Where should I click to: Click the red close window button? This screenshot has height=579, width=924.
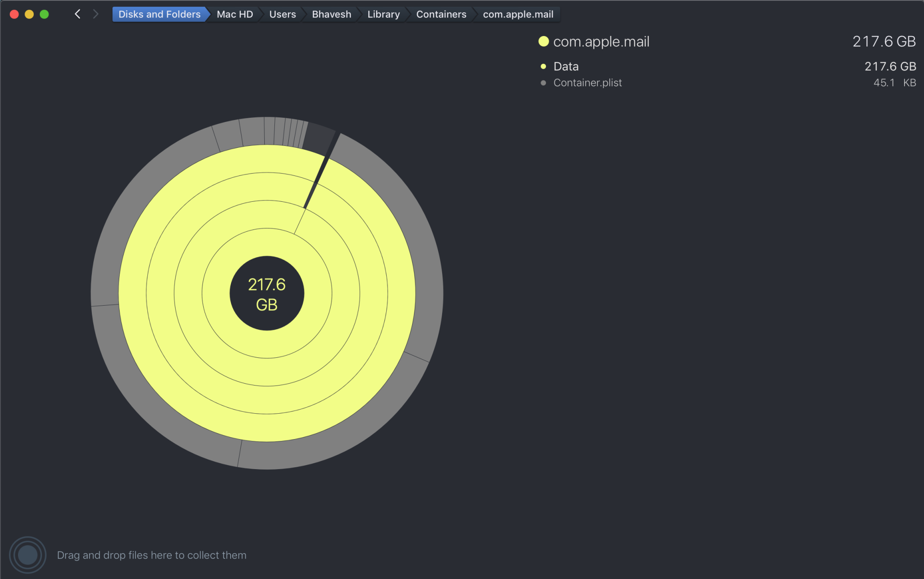[14, 14]
